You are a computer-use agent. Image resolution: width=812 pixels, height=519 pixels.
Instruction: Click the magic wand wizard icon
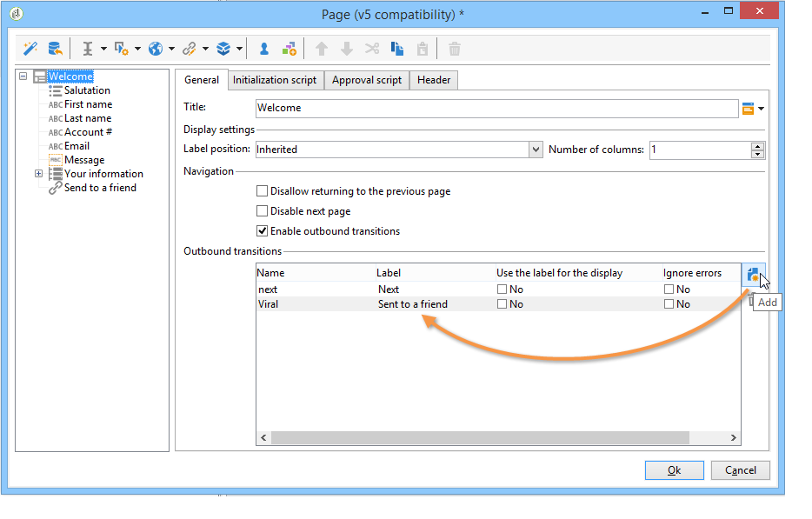tap(30, 49)
